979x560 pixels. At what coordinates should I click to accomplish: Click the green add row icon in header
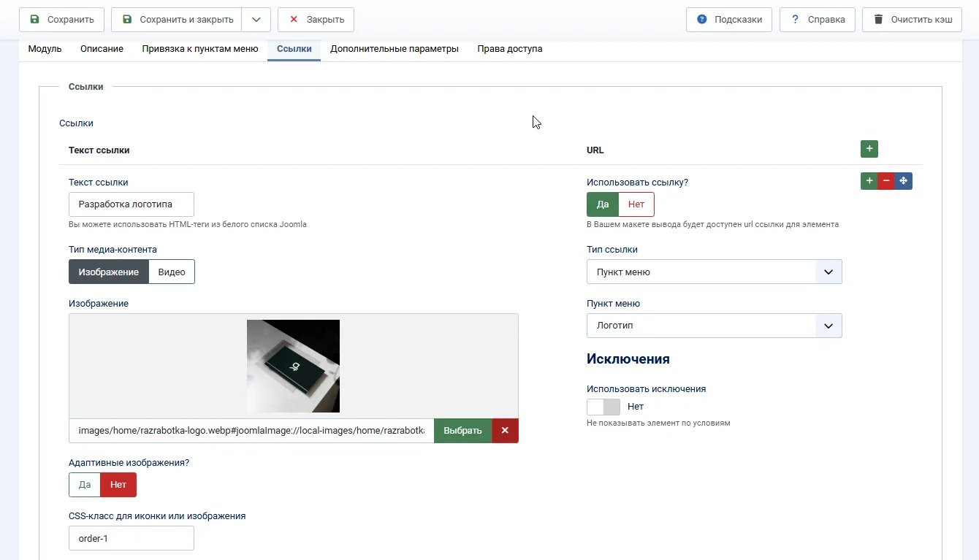(x=869, y=149)
